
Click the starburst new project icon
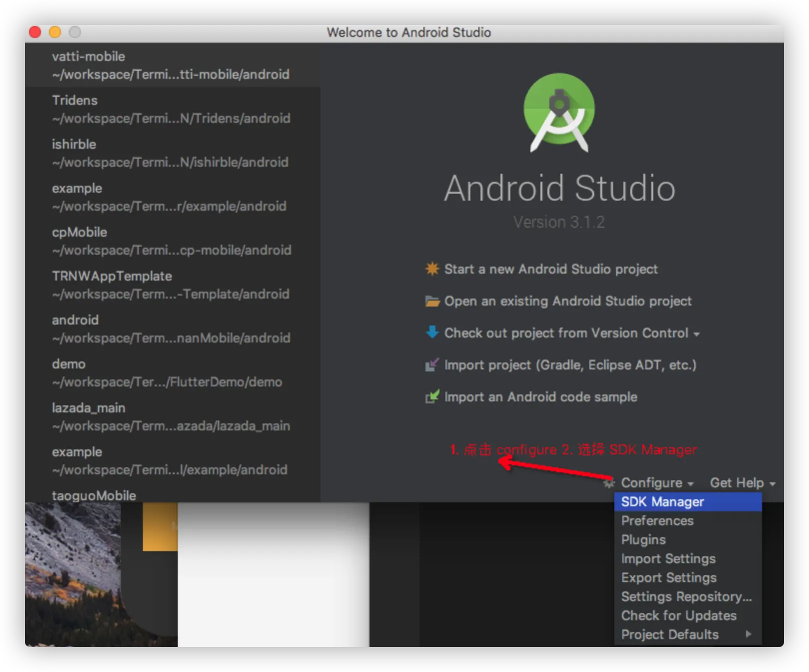tap(432, 269)
